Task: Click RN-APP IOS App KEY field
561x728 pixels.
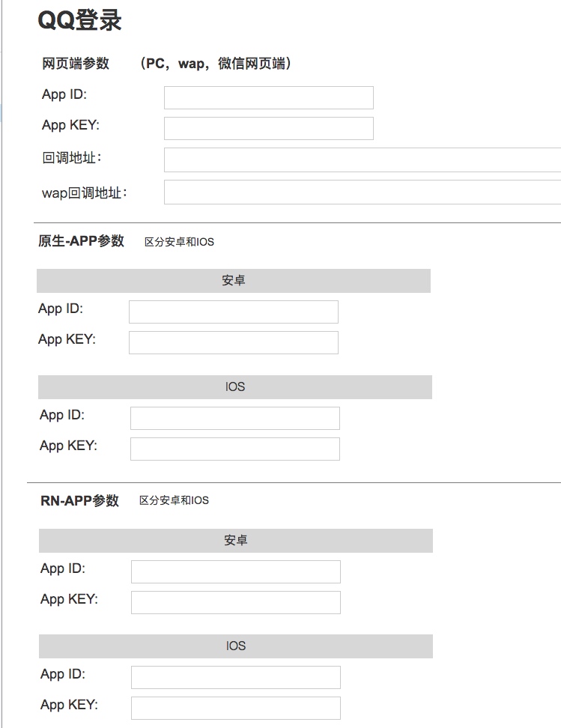Action: (x=236, y=708)
